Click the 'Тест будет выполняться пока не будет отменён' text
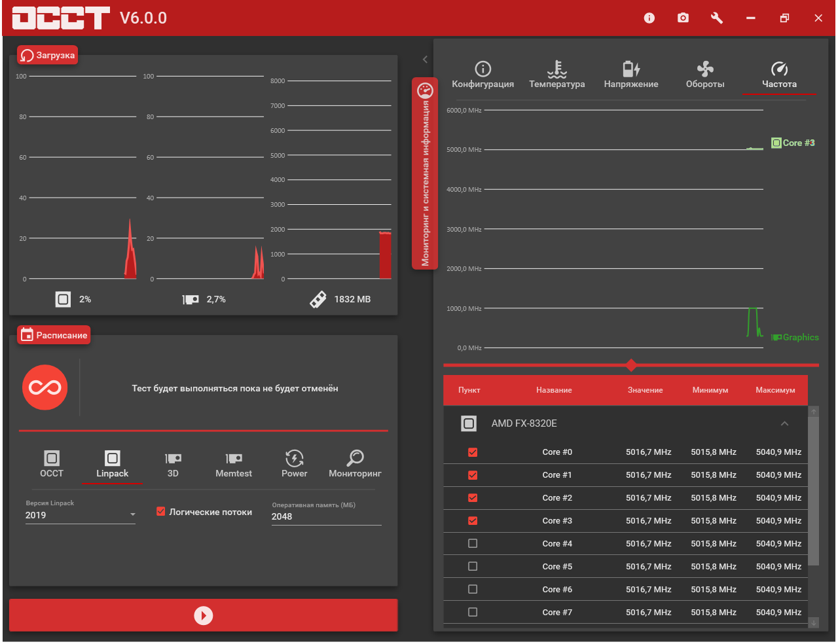The height and width of the screenshot is (644, 838). pyautogui.click(x=235, y=388)
